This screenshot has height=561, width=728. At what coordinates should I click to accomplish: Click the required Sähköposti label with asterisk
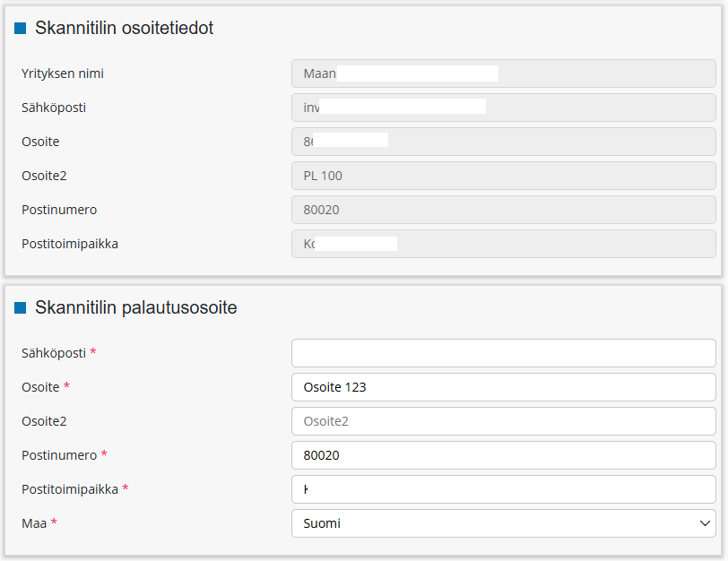click(x=58, y=353)
